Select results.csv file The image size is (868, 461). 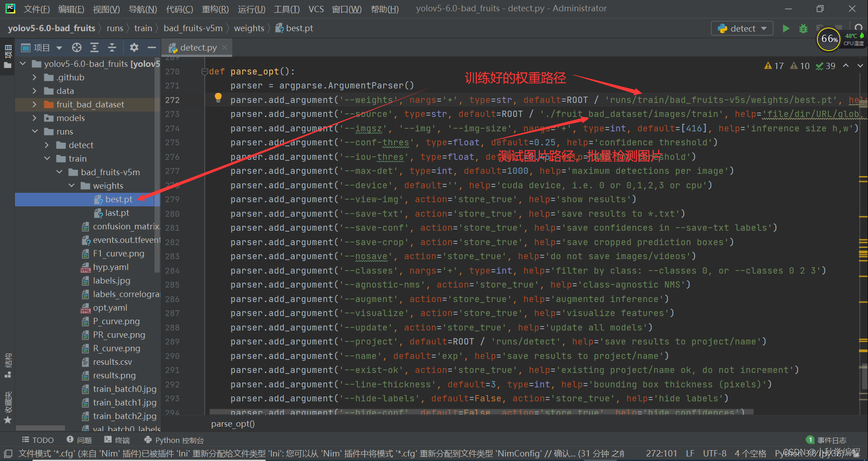[x=113, y=362]
